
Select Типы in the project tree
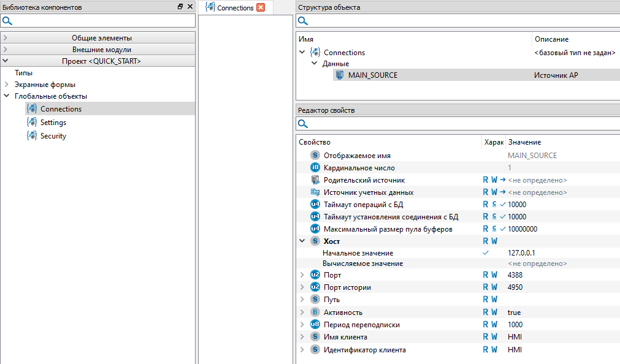pos(23,73)
